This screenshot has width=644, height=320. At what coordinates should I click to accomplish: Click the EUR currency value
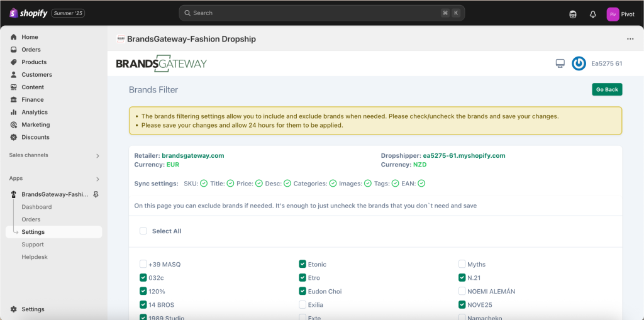[173, 164]
